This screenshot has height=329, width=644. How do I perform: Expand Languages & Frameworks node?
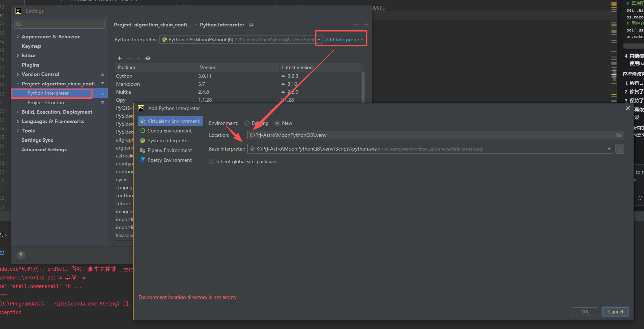[18, 121]
